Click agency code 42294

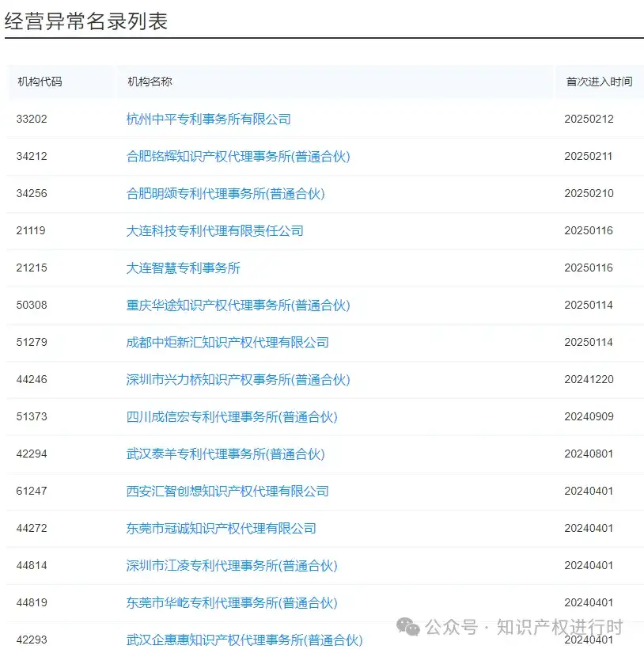coord(32,454)
